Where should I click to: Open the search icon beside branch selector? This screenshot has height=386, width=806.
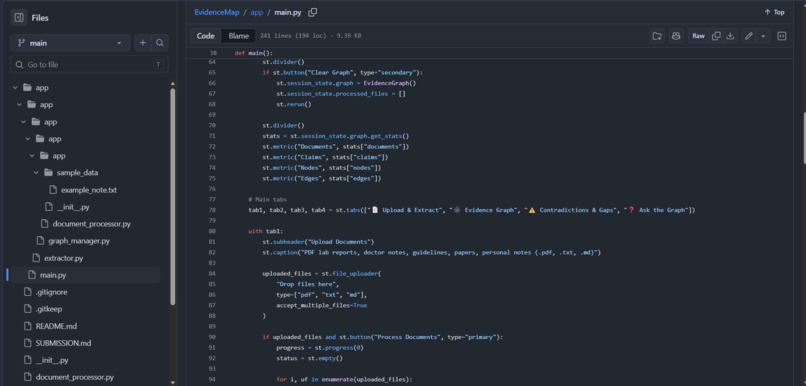[160, 43]
